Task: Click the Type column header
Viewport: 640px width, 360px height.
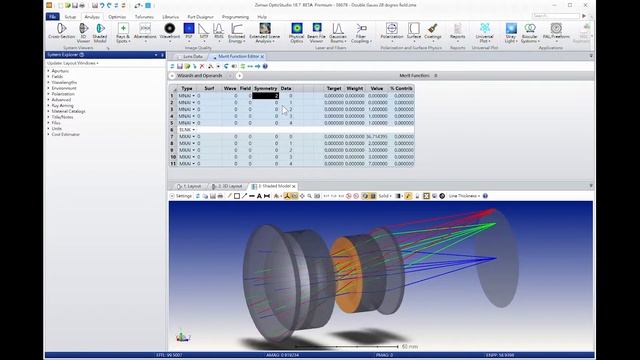Action: (x=187, y=89)
